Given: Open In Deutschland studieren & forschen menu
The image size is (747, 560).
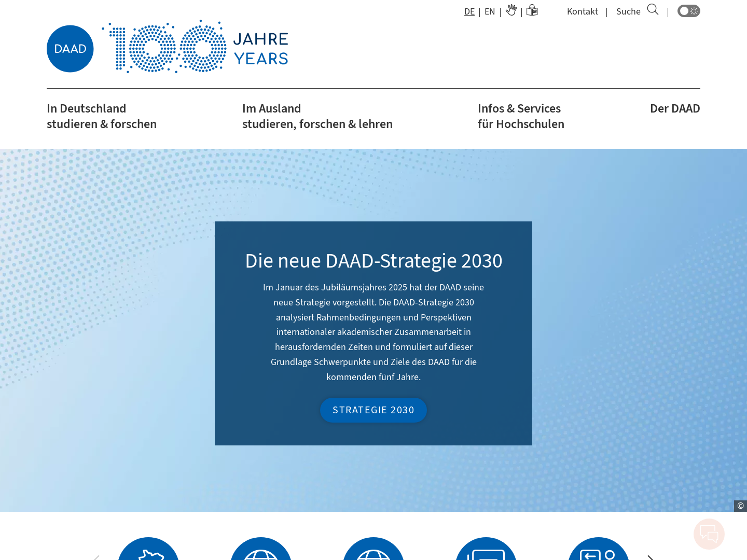Looking at the screenshot, I should 102,116.
